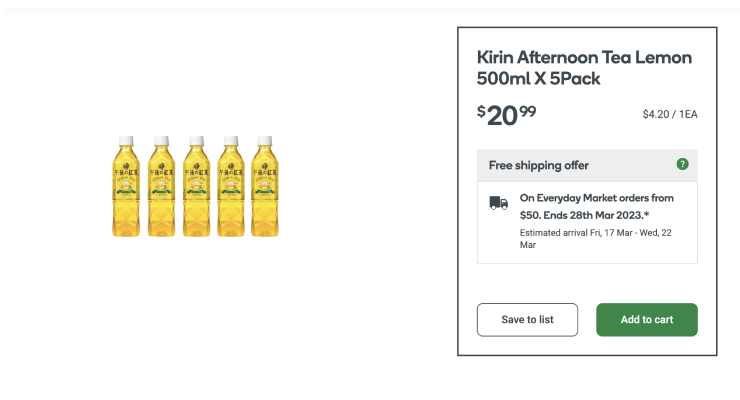This screenshot has width=740, height=400.
Task: Click the Kirin Afternoon Tea Lemon title
Action: click(584, 57)
